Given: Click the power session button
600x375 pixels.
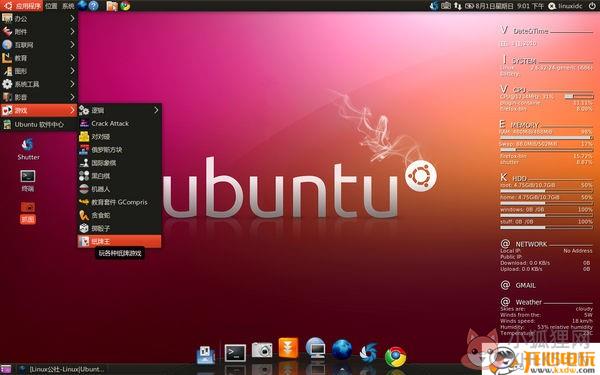Looking at the screenshot, I should 592,6.
